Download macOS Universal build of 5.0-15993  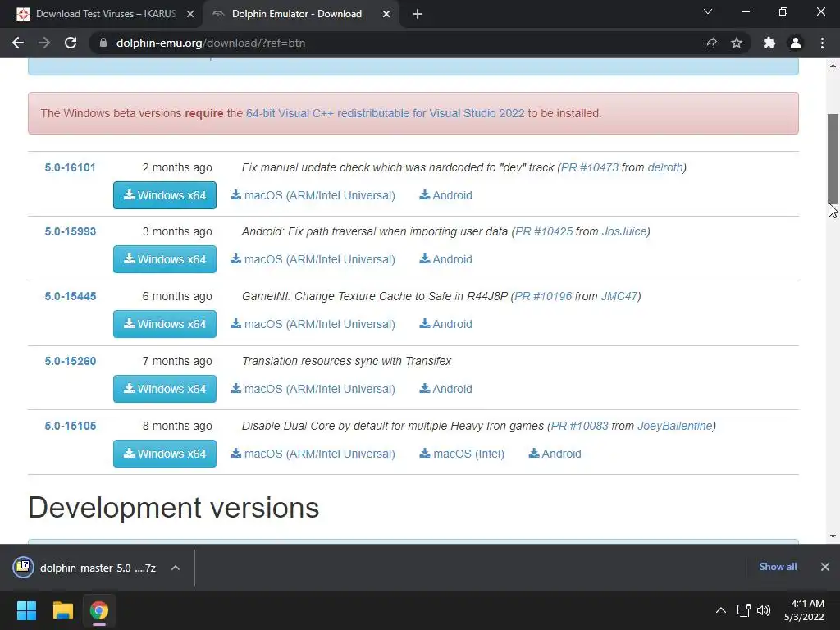pos(313,259)
